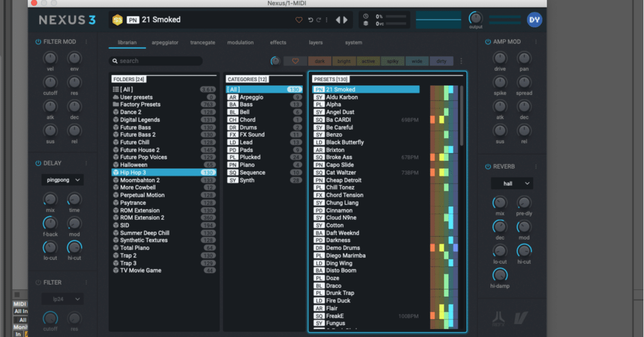The image size is (644, 337).
Task: Click in the preset search field
Action: click(x=156, y=61)
